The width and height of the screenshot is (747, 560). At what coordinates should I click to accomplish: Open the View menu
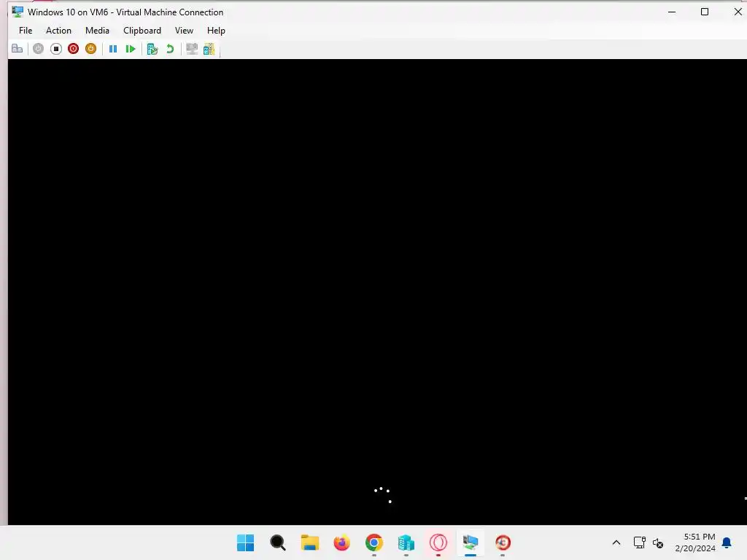coord(184,31)
